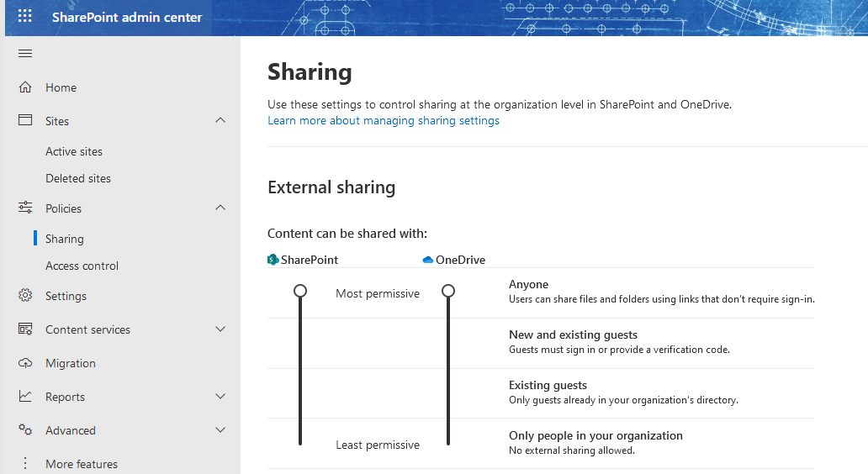868x474 pixels.
Task: Click the Policies sliders icon
Action: tap(25, 208)
